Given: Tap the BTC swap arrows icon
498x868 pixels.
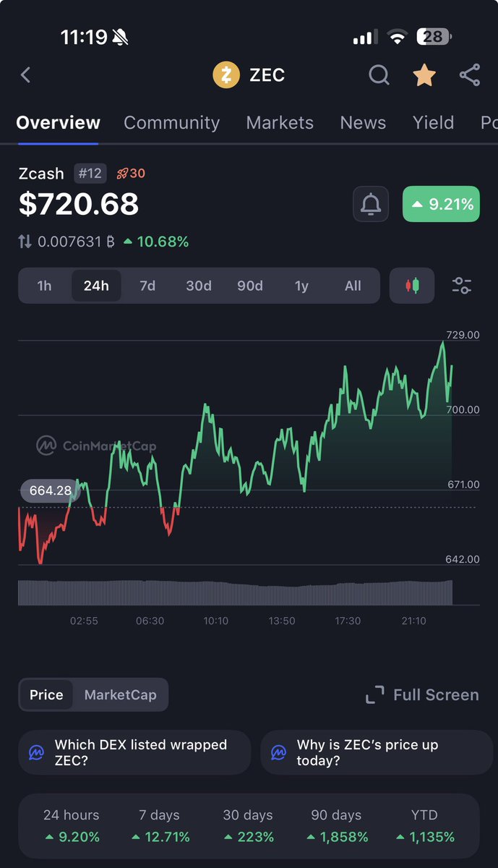Looking at the screenshot, I should 25,242.
